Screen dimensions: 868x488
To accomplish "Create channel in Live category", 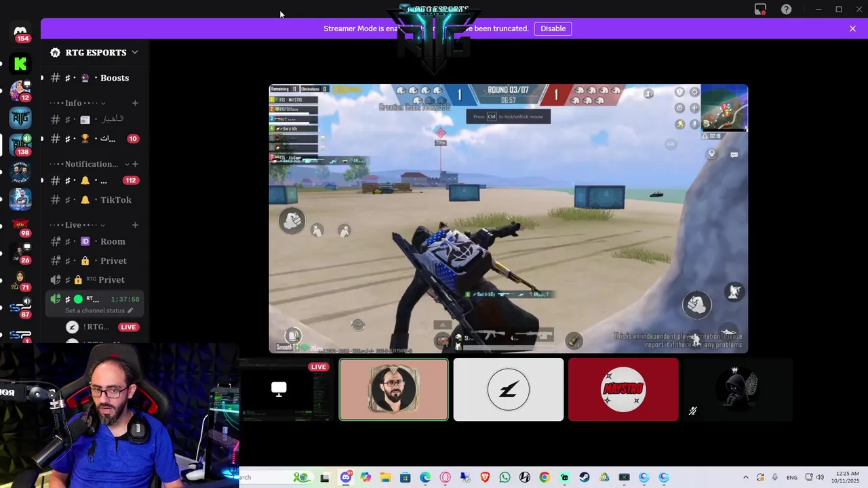I will coord(135,225).
